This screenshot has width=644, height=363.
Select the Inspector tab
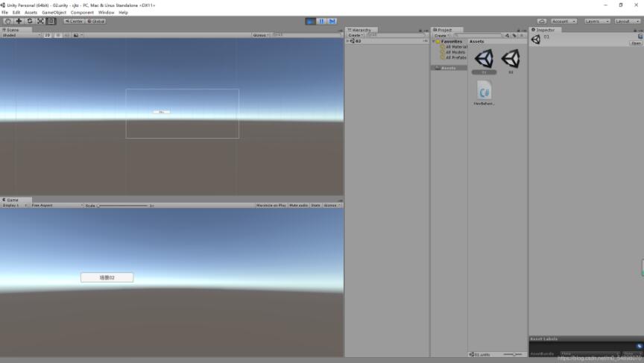545,30
